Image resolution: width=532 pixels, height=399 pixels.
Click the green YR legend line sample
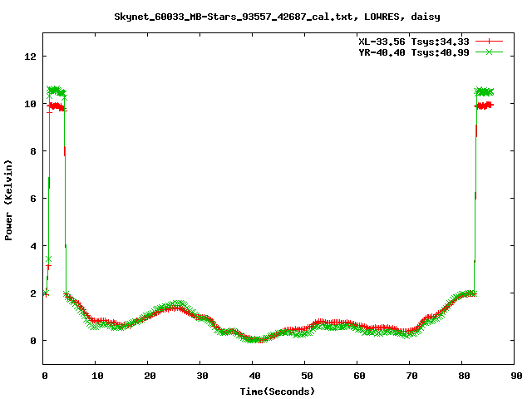tap(489, 52)
